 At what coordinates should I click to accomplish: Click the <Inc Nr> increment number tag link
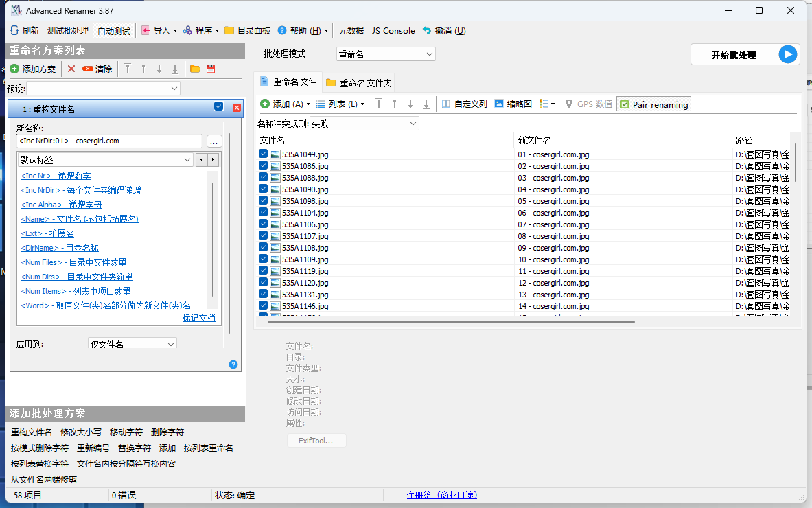(56, 176)
